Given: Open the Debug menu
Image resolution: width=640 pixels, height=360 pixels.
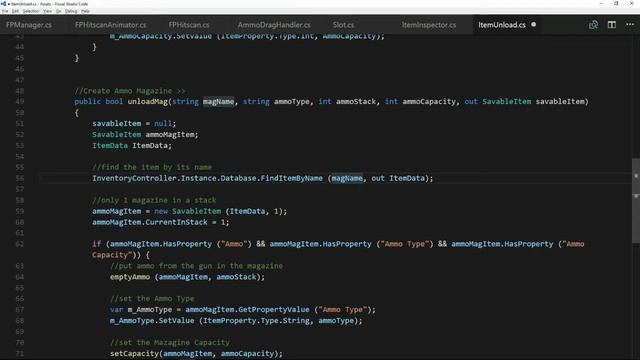Looking at the screenshot, I should 71,11.
